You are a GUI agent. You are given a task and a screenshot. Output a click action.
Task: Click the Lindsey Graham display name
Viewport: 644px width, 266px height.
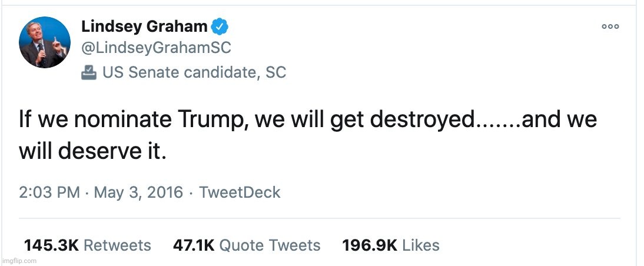[x=144, y=26]
